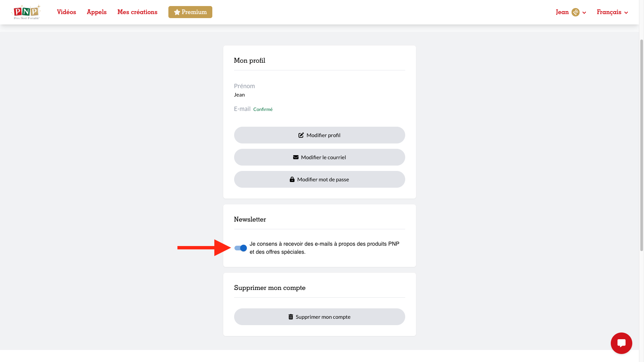Click the Modifier mot de passe button

pyautogui.click(x=319, y=179)
